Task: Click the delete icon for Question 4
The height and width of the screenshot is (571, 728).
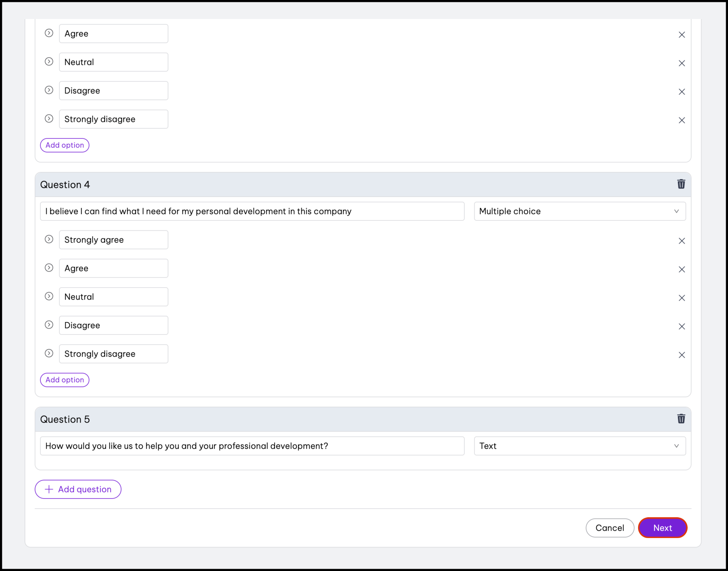Action: tap(681, 184)
